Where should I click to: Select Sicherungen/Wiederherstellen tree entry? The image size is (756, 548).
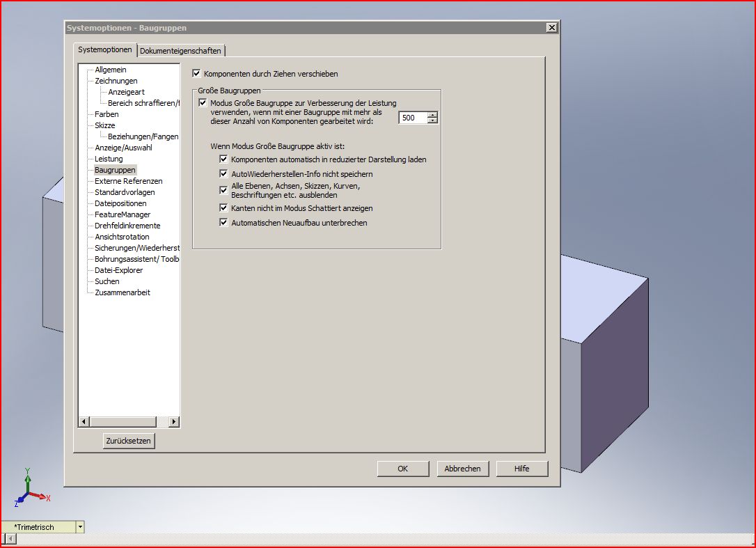pyautogui.click(x=137, y=247)
